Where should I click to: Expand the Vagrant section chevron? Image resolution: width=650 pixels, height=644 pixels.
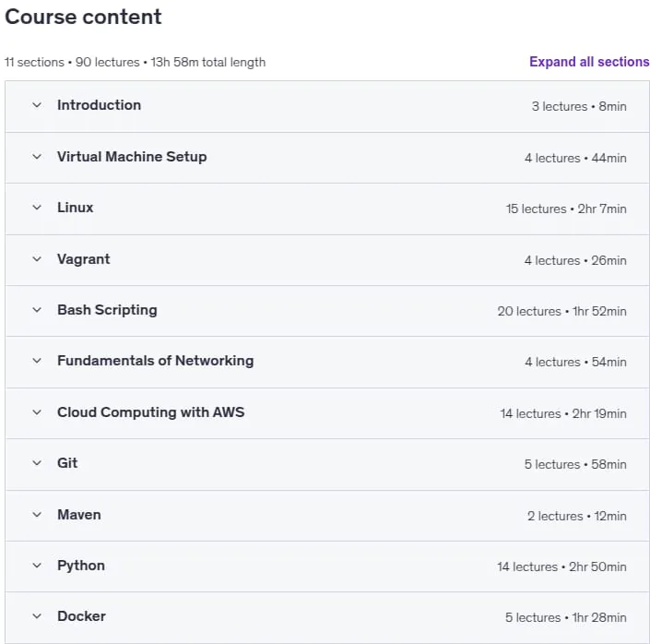pyautogui.click(x=37, y=259)
